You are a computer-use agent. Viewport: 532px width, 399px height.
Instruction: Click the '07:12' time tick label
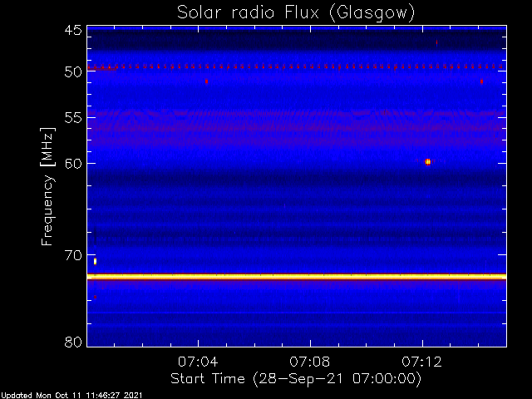[422, 362]
